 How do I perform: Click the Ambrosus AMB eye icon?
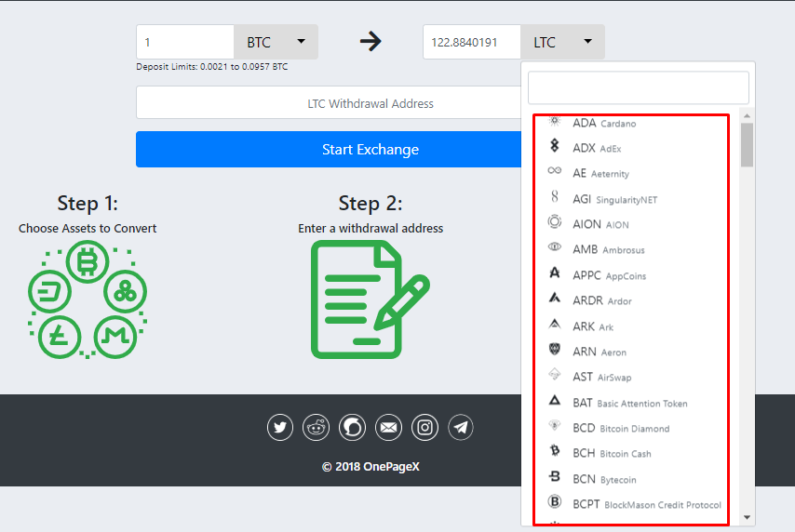pyautogui.click(x=555, y=246)
